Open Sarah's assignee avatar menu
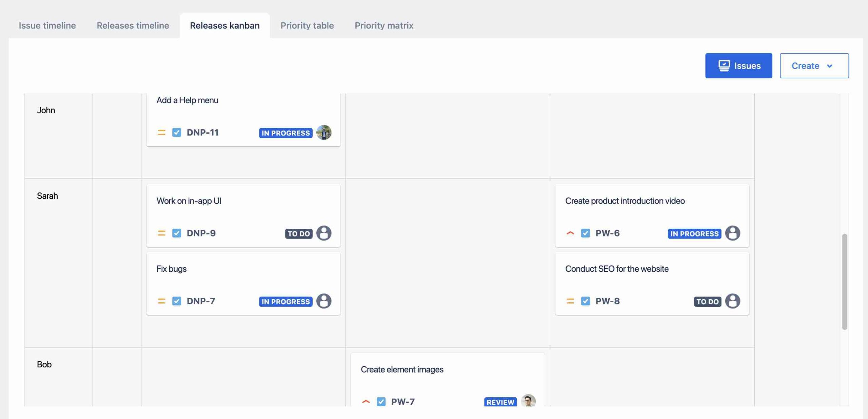Viewport: 868px width, 419px height. (x=324, y=232)
